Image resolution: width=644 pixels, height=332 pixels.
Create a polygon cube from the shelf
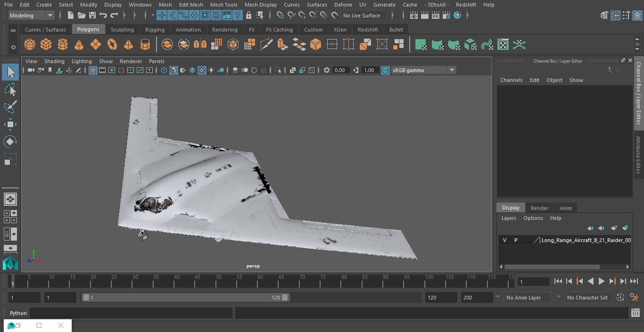click(x=46, y=45)
